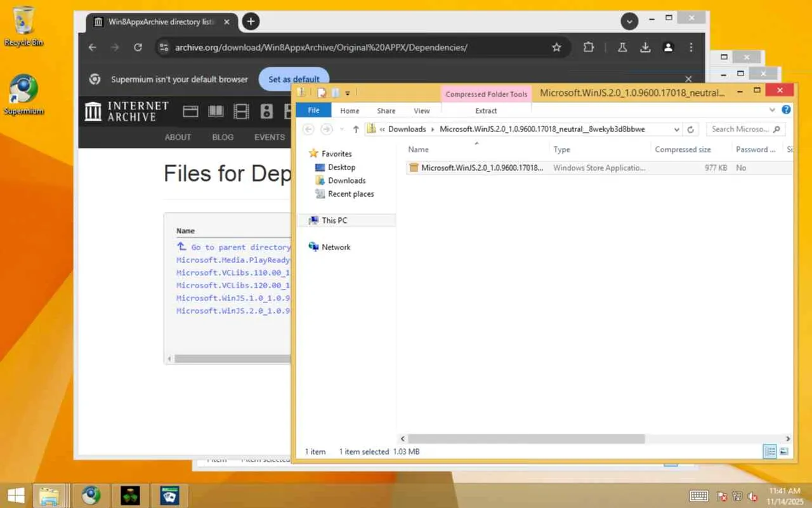Switch Explorer to details view
Viewport: 812px width, 508px height.
770,451
